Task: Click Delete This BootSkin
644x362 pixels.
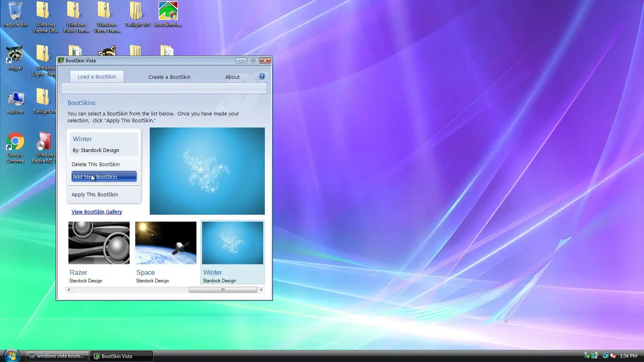Action: tap(95, 164)
